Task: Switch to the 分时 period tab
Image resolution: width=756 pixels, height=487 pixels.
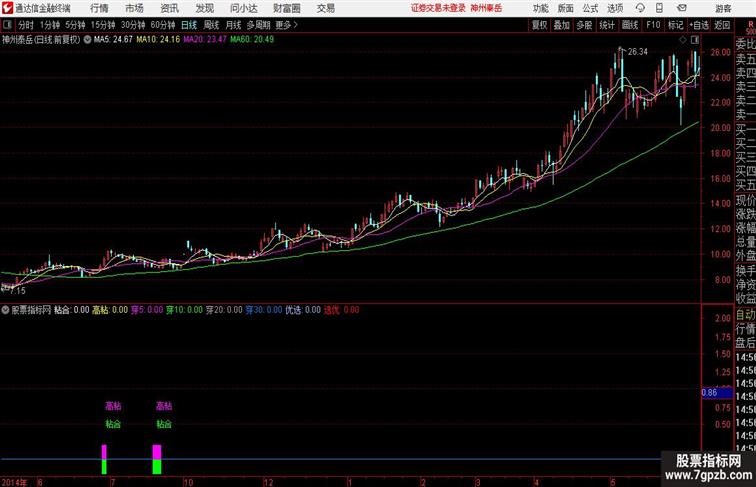Action: click(x=26, y=25)
